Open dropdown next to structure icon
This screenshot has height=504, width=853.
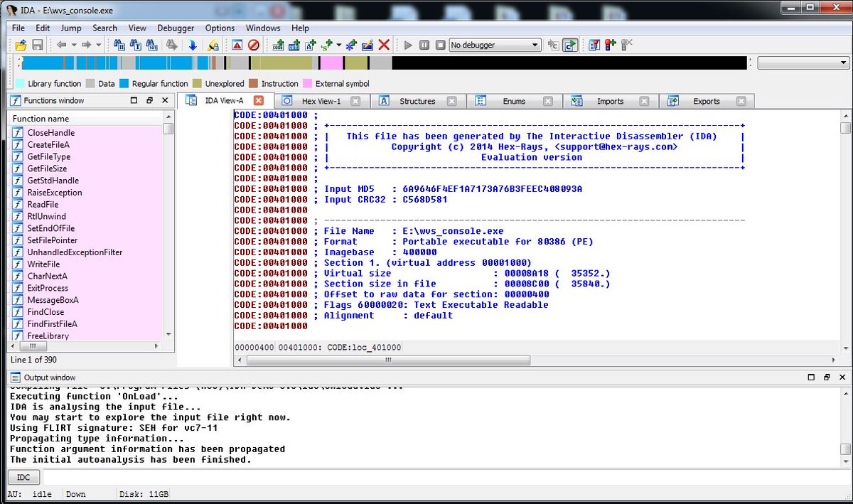pos(338,45)
